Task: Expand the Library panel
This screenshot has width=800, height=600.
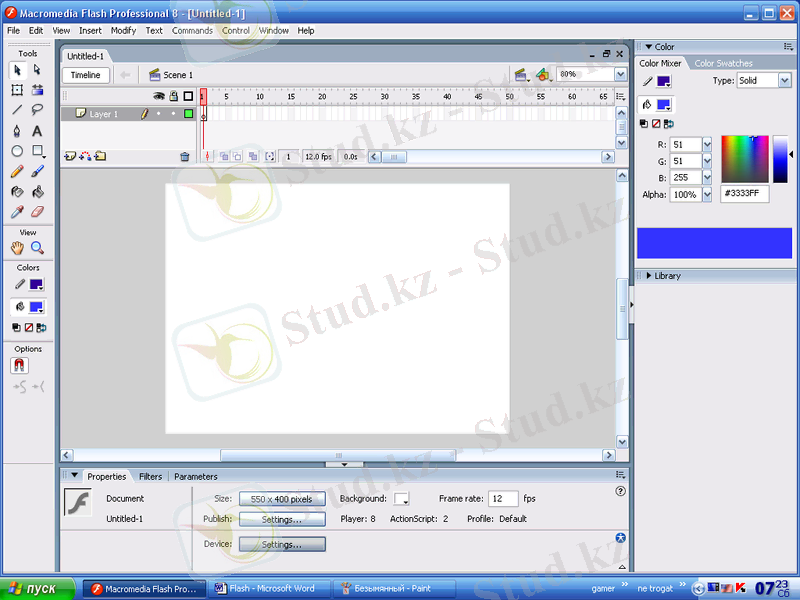Action: coord(649,276)
